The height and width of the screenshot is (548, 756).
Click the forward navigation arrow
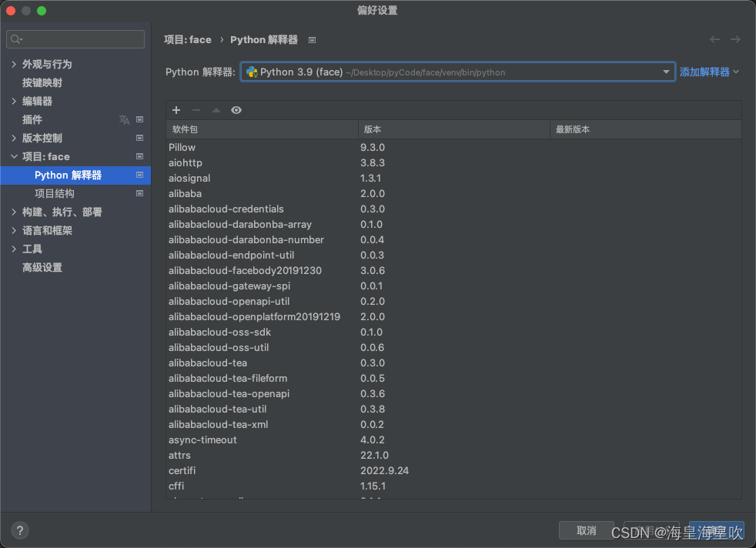click(x=735, y=39)
